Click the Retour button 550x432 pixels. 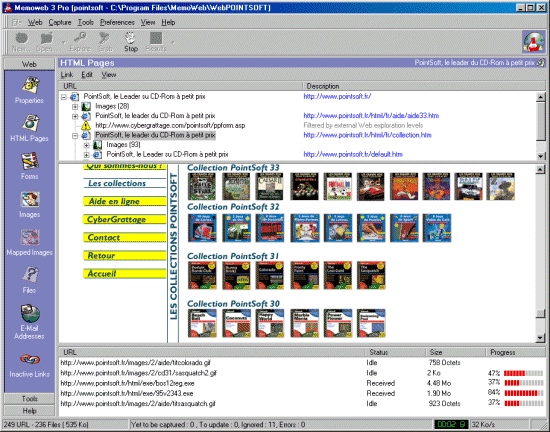[125, 256]
